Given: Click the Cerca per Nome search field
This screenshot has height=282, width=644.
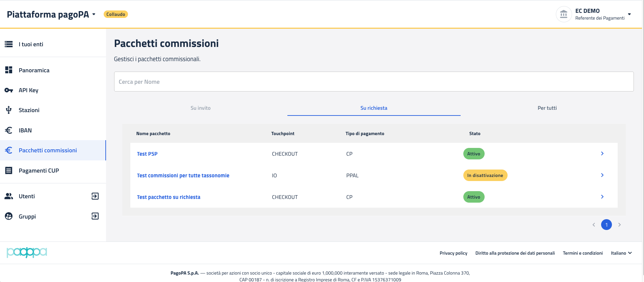Looking at the screenshot, I should pyautogui.click(x=373, y=82).
